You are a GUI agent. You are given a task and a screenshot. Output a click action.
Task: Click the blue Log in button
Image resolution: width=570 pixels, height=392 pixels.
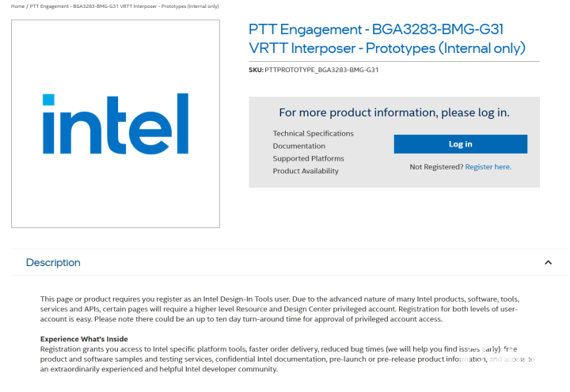(x=460, y=144)
